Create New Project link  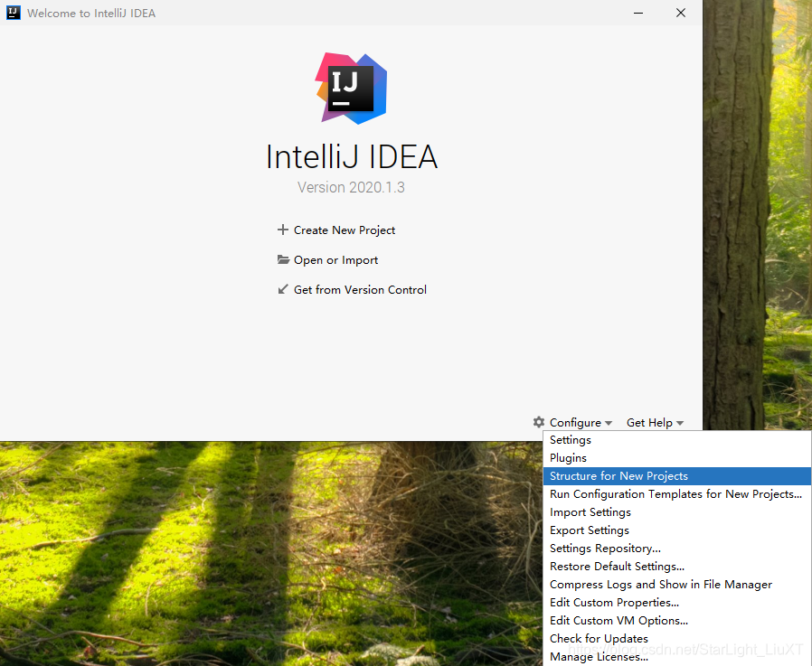[x=345, y=230]
